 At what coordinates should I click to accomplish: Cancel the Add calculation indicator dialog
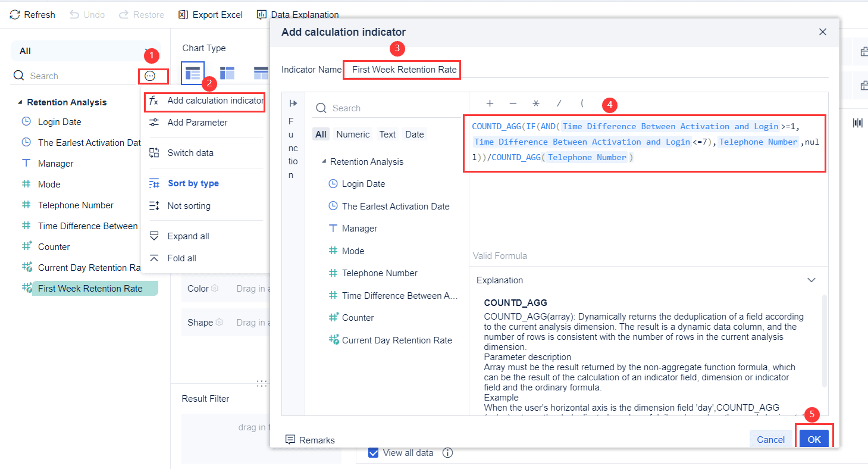770,439
